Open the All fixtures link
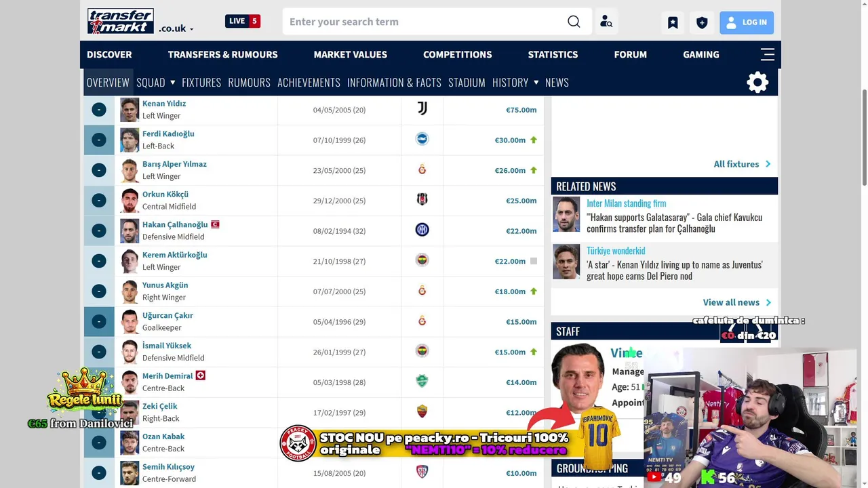This screenshot has width=868, height=488. point(742,164)
